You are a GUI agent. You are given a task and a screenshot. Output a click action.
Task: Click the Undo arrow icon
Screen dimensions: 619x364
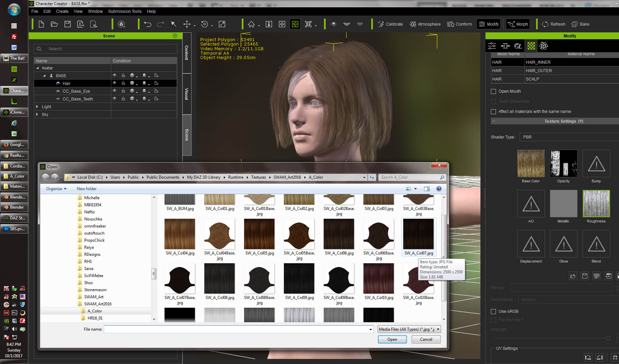[148, 24]
